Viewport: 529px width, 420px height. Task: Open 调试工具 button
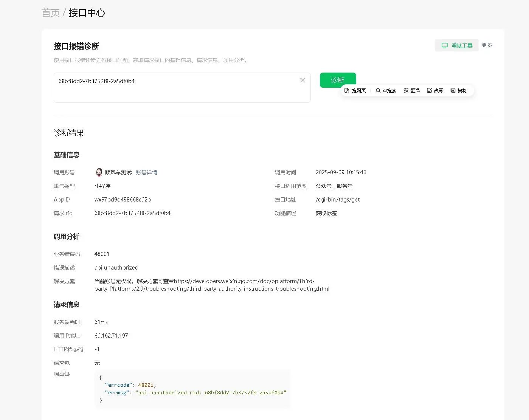click(x=457, y=45)
